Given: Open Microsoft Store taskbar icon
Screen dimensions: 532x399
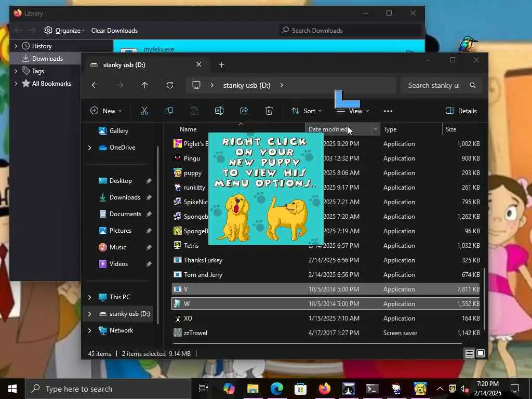Looking at the screenshot, I should pyautogui.click(x=301, y=389).
